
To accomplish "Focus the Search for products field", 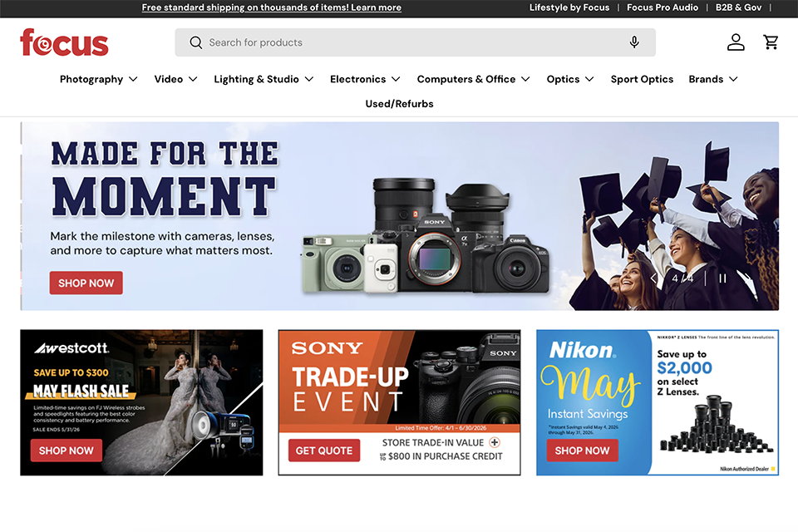I will (416, 42).
